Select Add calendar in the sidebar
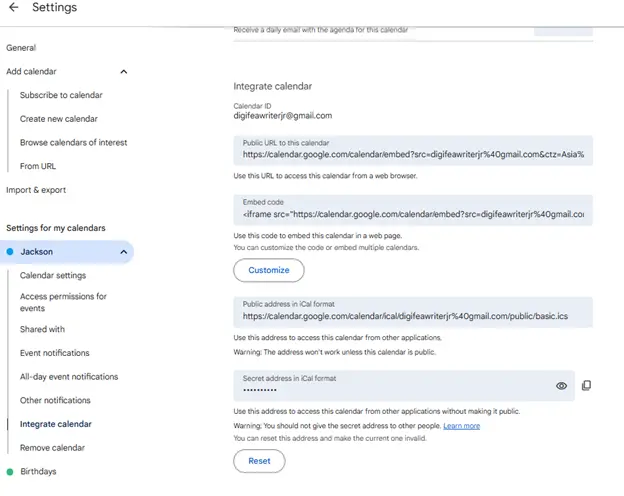This screenshot has width=624, height=496. click(31, 72)
